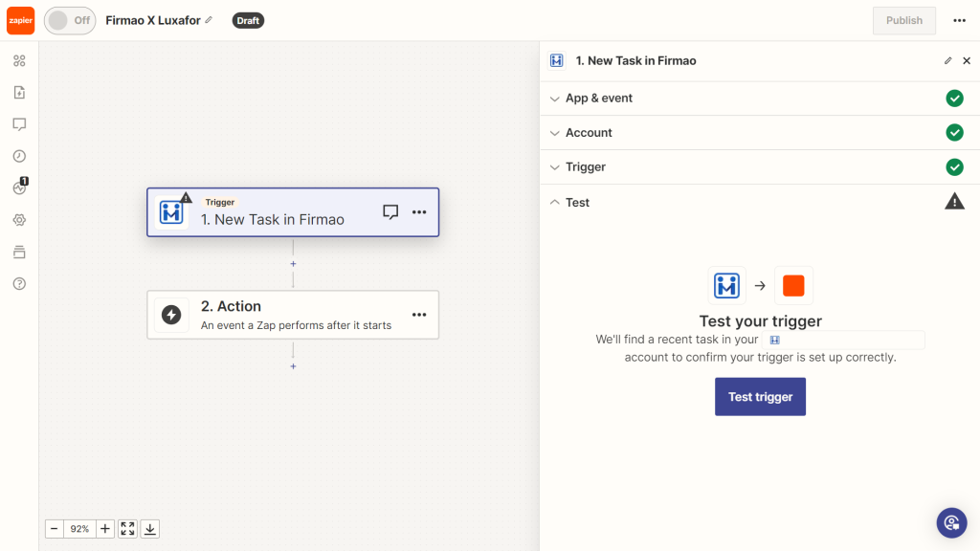This screenshot has height=551, width=980.
Task: Open Zap history via clock icon
Action: [19, 156]
